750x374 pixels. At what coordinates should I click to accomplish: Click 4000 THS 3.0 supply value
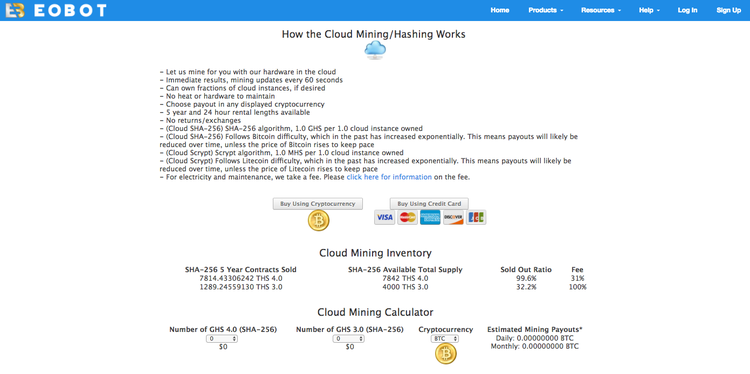406,287
